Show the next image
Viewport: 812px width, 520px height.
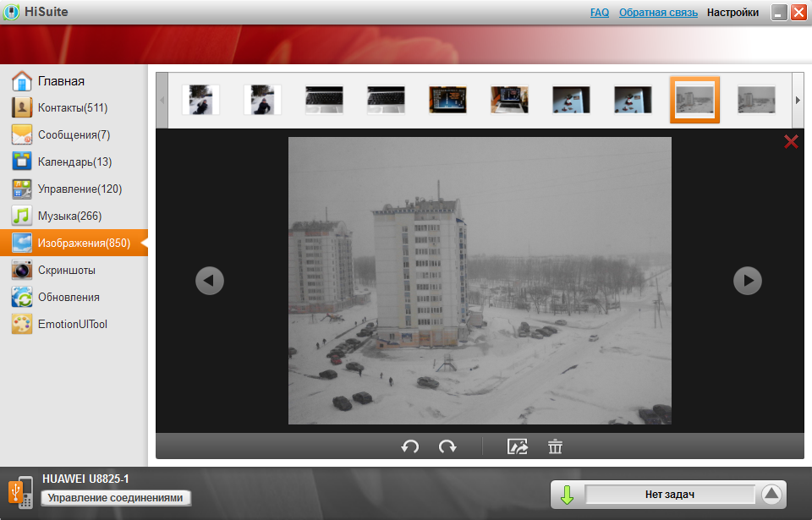pos(748,281)
